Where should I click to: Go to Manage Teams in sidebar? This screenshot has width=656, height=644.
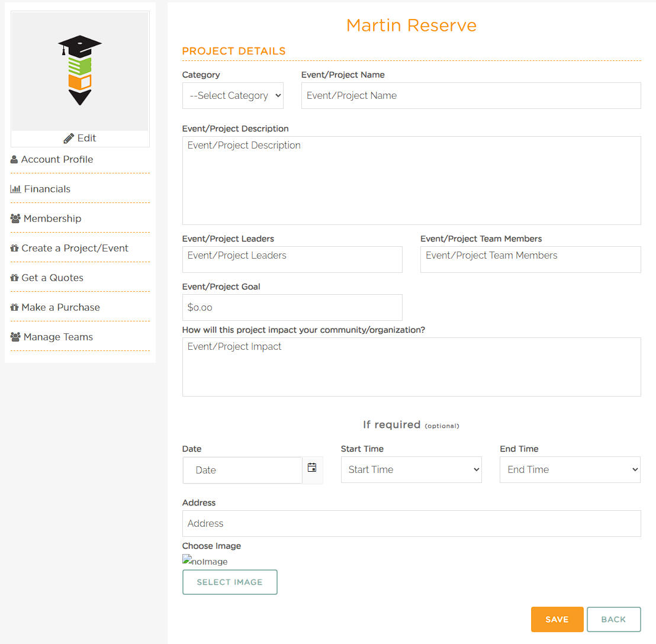[58, 337]
